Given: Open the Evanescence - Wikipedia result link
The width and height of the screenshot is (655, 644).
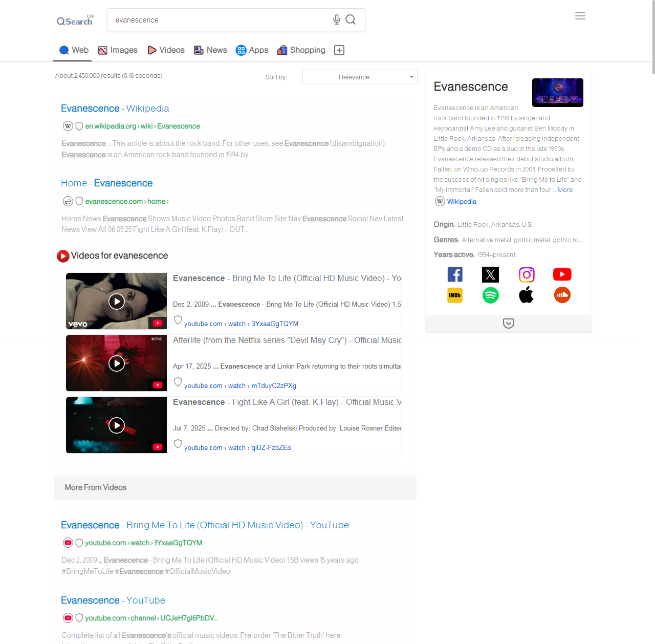Looking at the screenshot, I should [115, 109].
